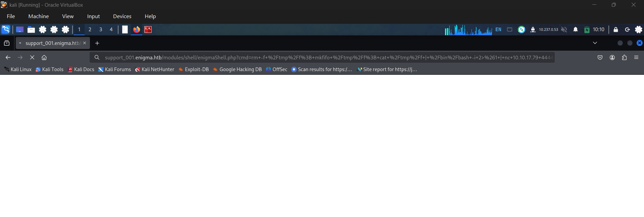Image resolution: width=644 pixels, height=217 pixels.
Task: Click the URL address bar field
Action: point(322,58)
